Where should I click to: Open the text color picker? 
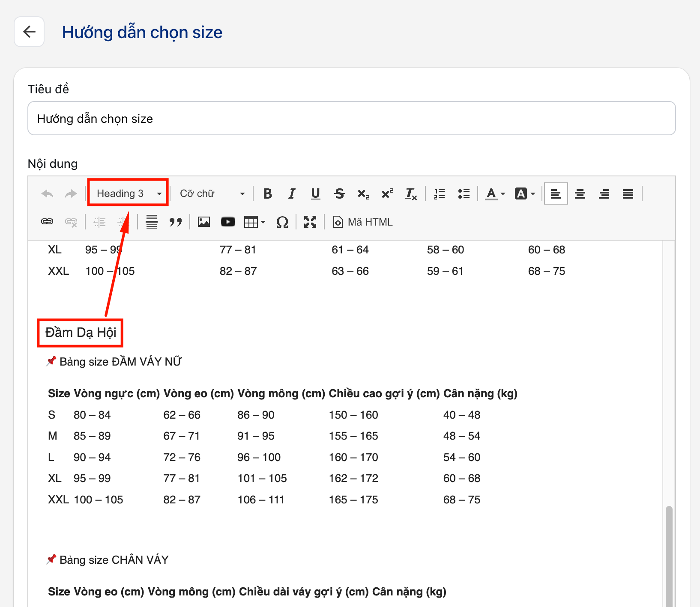point(495,194)
